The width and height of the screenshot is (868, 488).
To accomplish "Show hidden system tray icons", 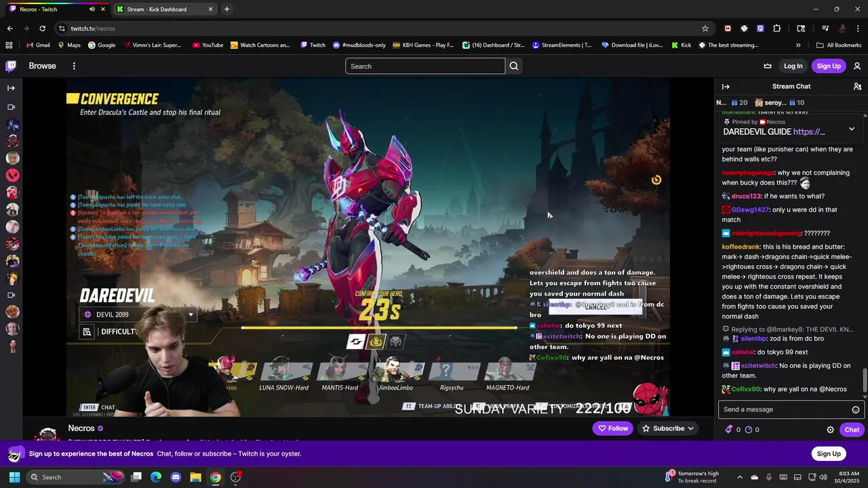I will [740, 477].
